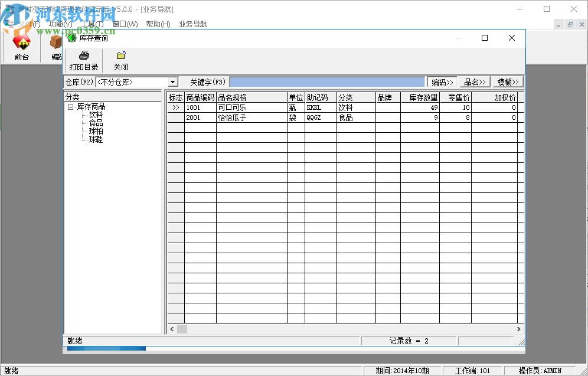Open the 窗口(W) menu
The height and width of the screenshot is (376, 588).
click(x=125, y=24)
